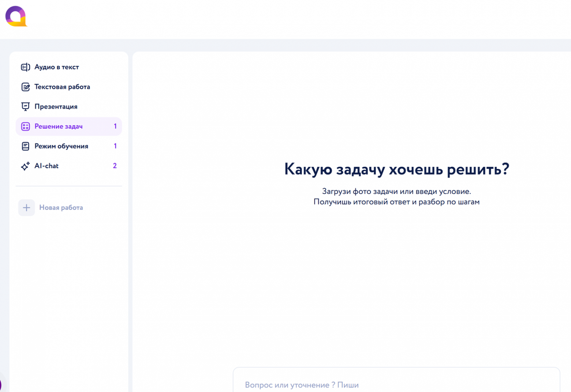Click the text Загрузи фото задачи или введи условие.
The height and width of the screenshot is (392, 571).
tap(396, 191)
